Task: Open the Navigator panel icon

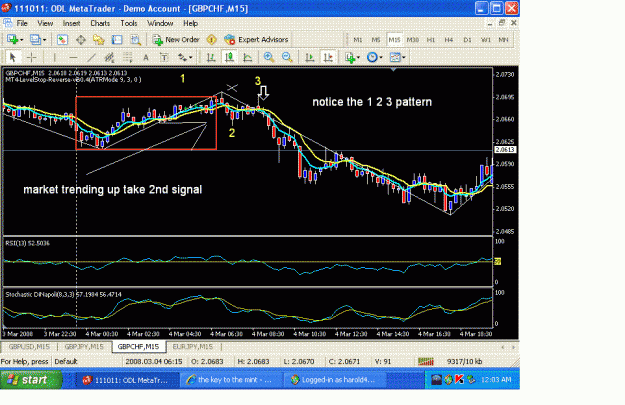Action: (98, 39)
